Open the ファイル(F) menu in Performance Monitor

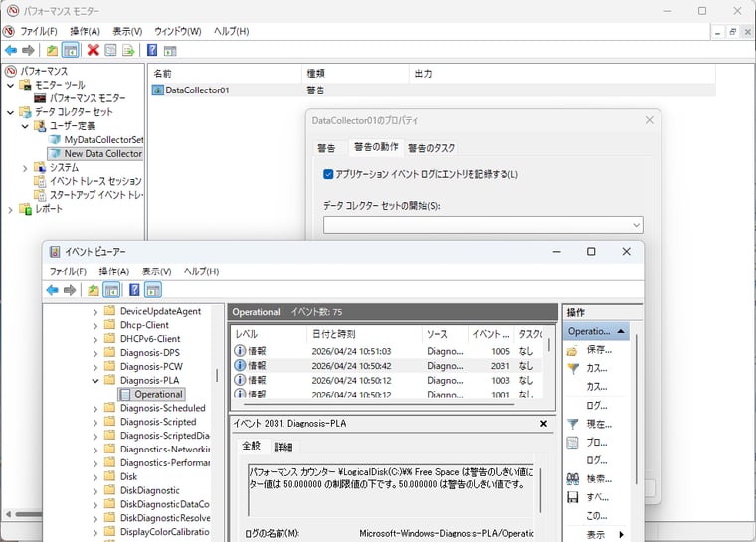pos(39,31)
